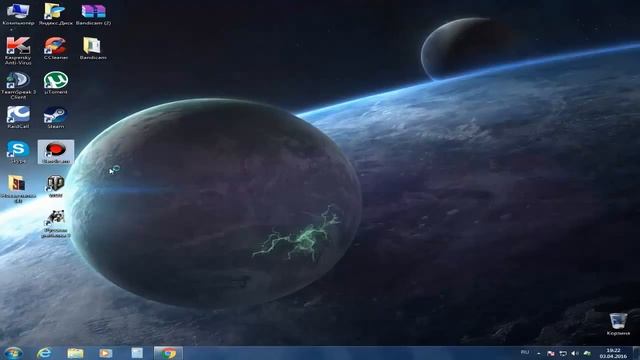Select the TeamSpeak 3 Client shortcut

(18, 85)
